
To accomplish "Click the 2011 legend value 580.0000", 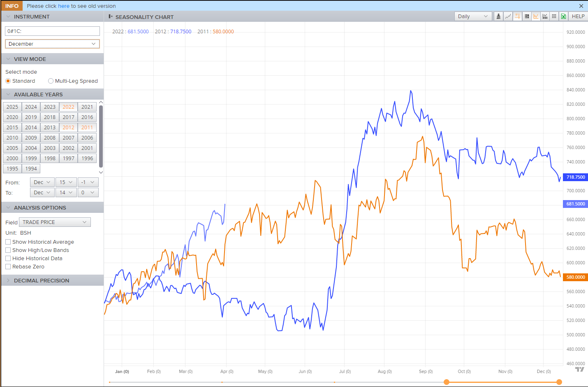I will point(223,32).
